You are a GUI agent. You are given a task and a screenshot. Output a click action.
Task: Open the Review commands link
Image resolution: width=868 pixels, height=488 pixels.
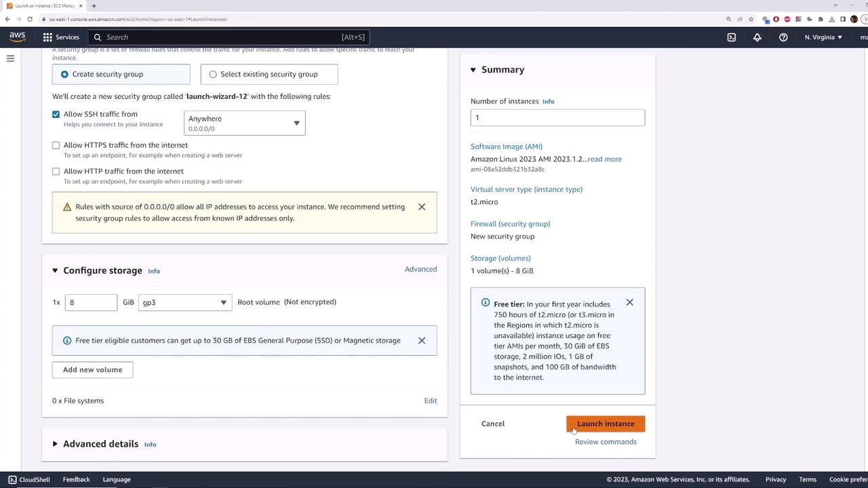[x=606, y=442]
